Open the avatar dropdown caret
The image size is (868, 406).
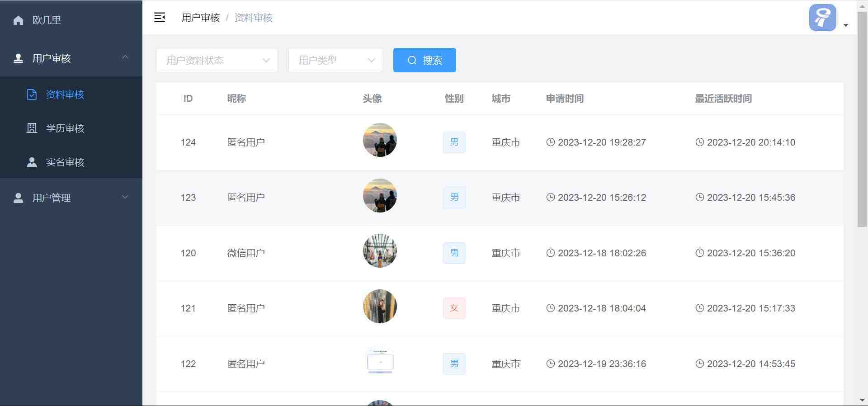click(x=846, y=25)
